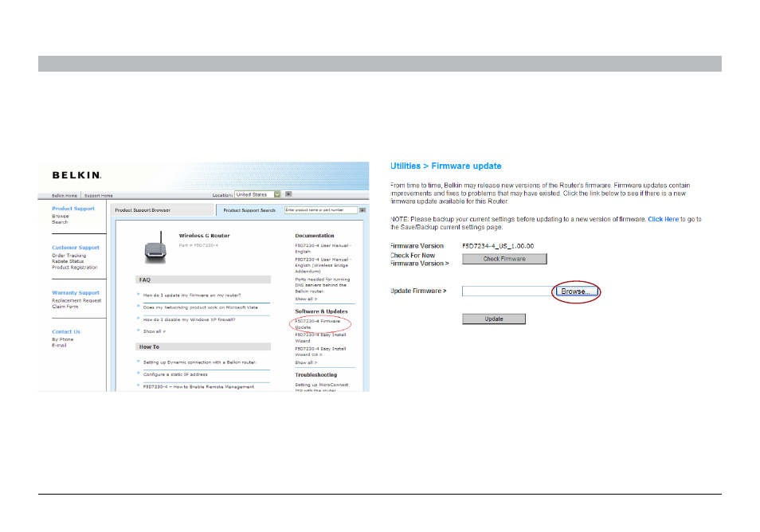Open 'Setting up Dynamic connection with a Belkin router'

[x=200, y=362]
